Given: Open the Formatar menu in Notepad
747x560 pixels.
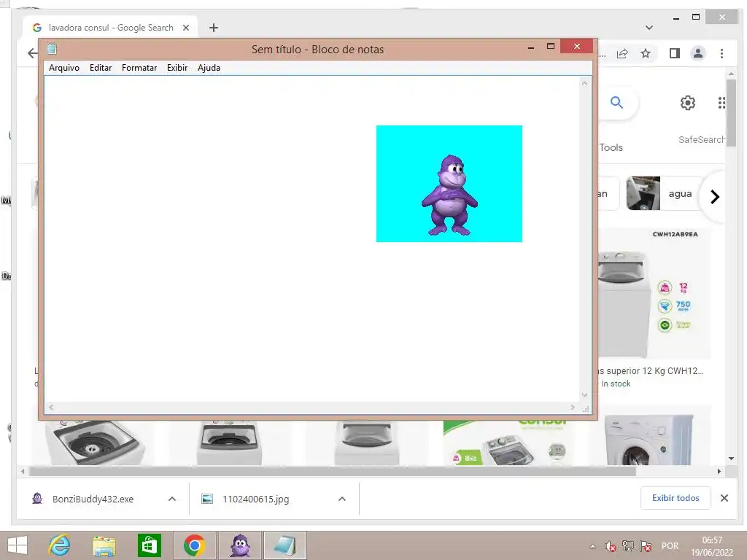Looking at the screenshot, I should (x=139, y=68).
